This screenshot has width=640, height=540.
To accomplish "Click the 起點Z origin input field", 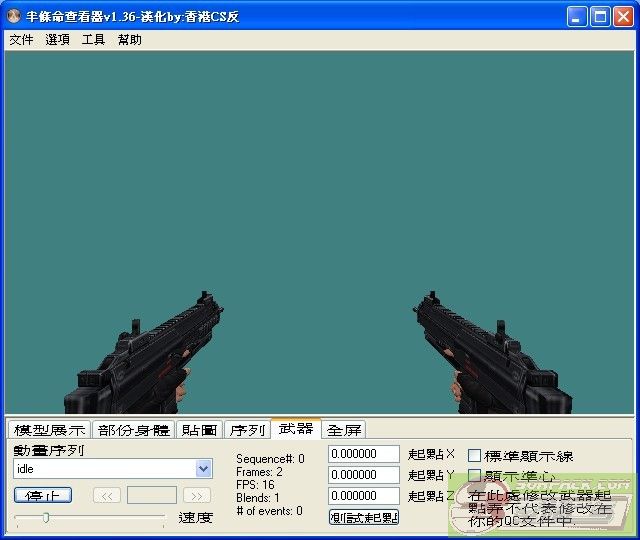I will coord(364,496).
